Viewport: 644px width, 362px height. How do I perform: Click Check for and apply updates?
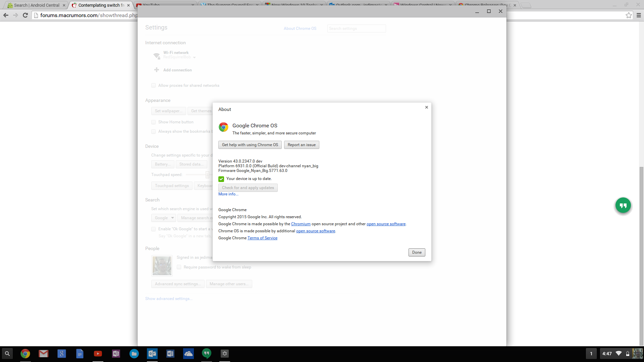tap(248, 188)
